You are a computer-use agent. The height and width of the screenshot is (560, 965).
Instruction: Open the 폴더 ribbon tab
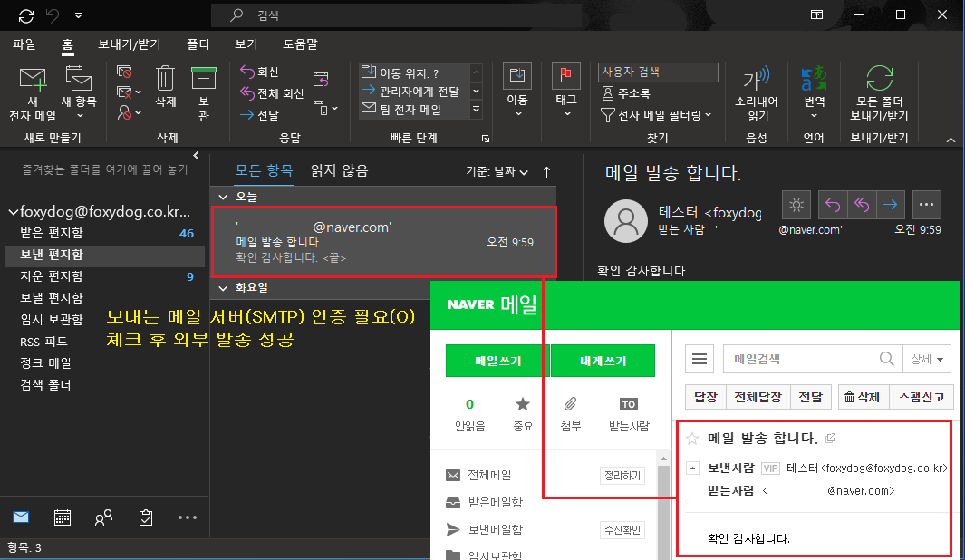[198, 44]
